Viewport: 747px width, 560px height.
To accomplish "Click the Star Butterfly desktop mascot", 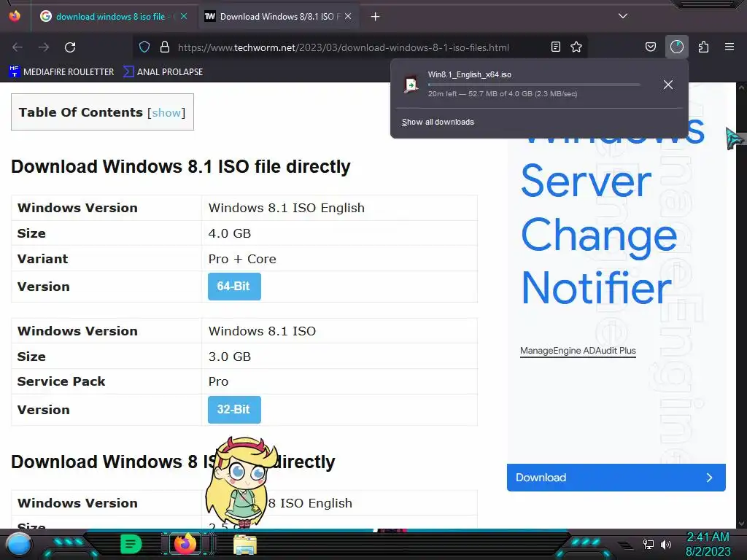I will 241,482.
